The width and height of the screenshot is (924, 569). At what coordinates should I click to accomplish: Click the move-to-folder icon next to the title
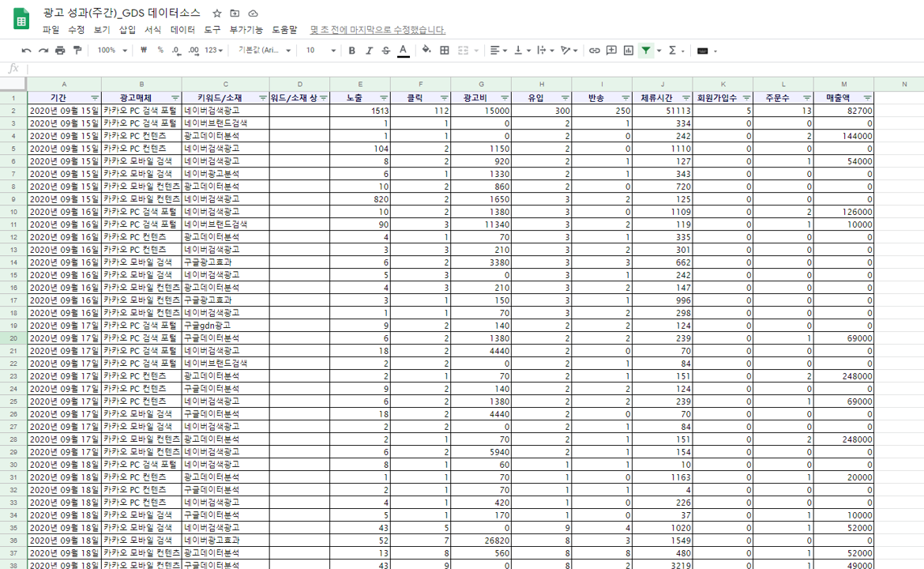click(235, 13)
